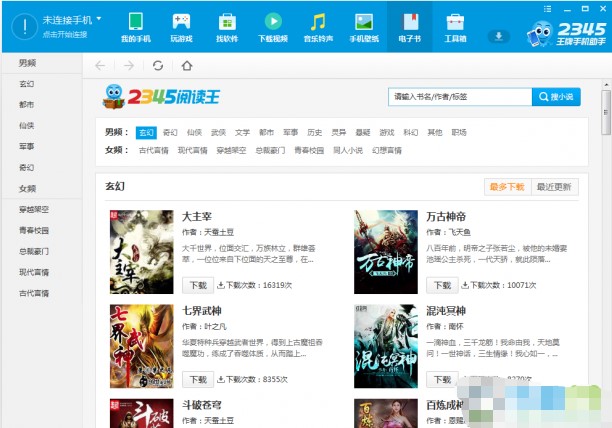Open the 找软件 software store icon
This screenshot has height=428, width=612.
tap(227, 27)
